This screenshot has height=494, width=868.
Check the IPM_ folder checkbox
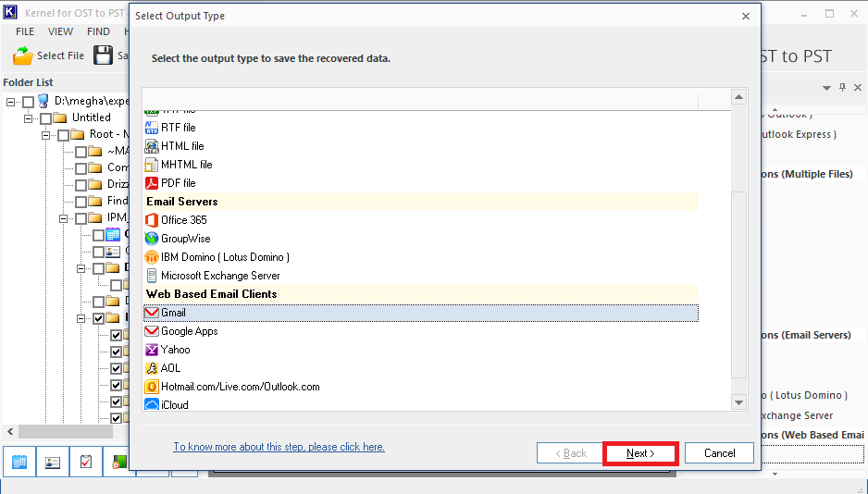click(x=81, y=218)
